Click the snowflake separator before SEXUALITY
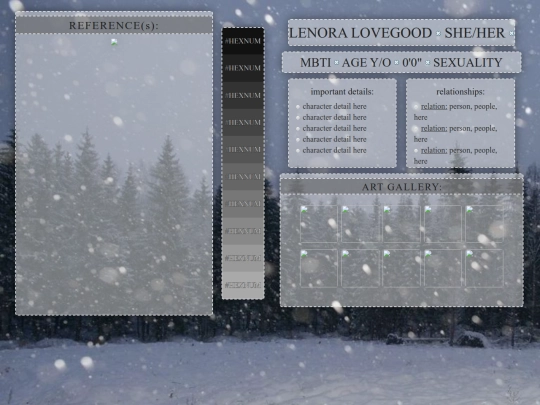This screenshot has height=405, width=540. (427, 63)
